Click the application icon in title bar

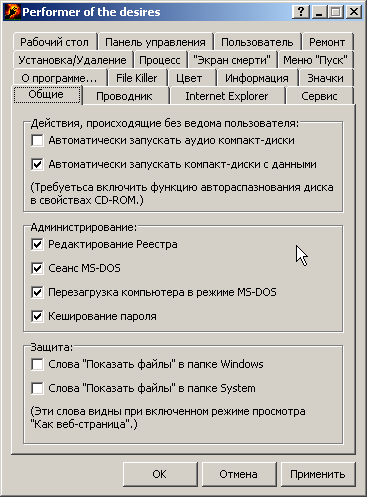click(12, 12)
